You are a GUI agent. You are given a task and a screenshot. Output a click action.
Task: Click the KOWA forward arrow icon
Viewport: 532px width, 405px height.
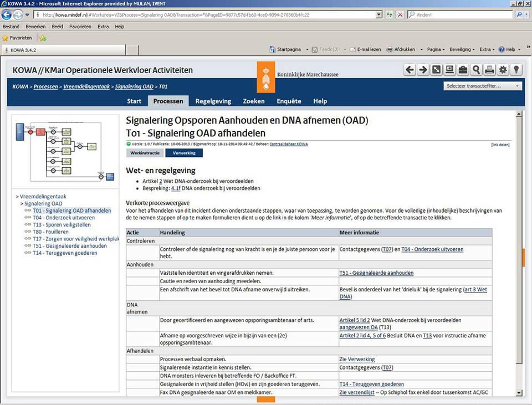click(423, 70)
